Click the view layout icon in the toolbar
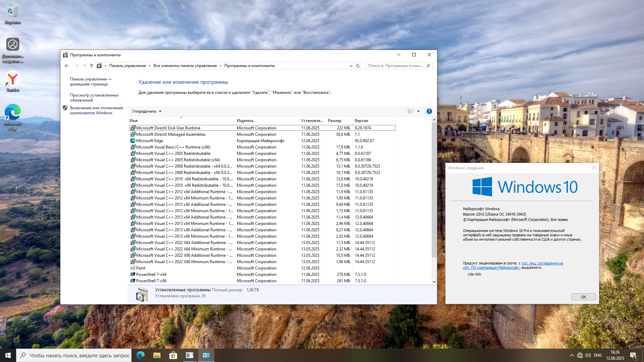 pos(410,111)
